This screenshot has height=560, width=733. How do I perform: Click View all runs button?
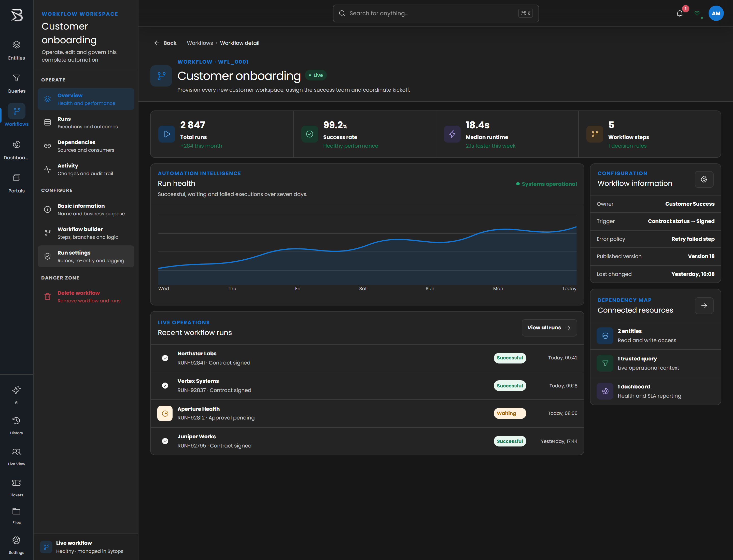(x=549, y=328)
